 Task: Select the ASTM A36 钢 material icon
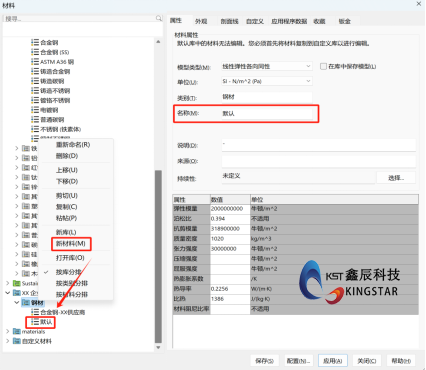35,62
